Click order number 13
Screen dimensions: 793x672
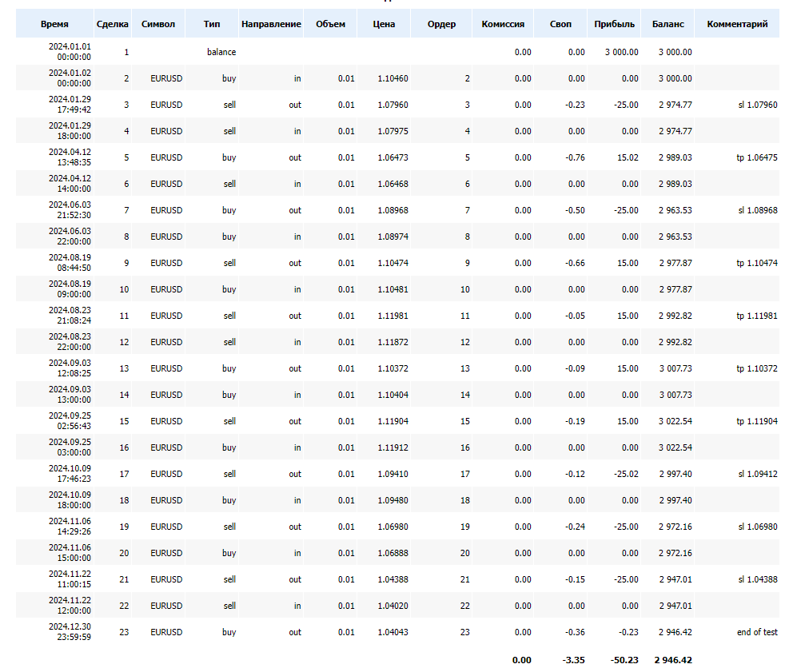pyautogui.click(x=464, y=368)
